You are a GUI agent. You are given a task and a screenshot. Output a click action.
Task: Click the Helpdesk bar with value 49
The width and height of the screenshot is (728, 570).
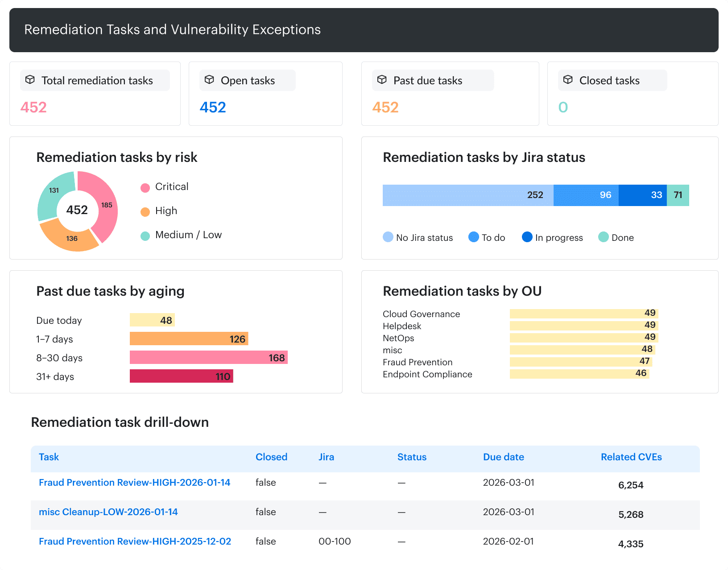[584, 326]
